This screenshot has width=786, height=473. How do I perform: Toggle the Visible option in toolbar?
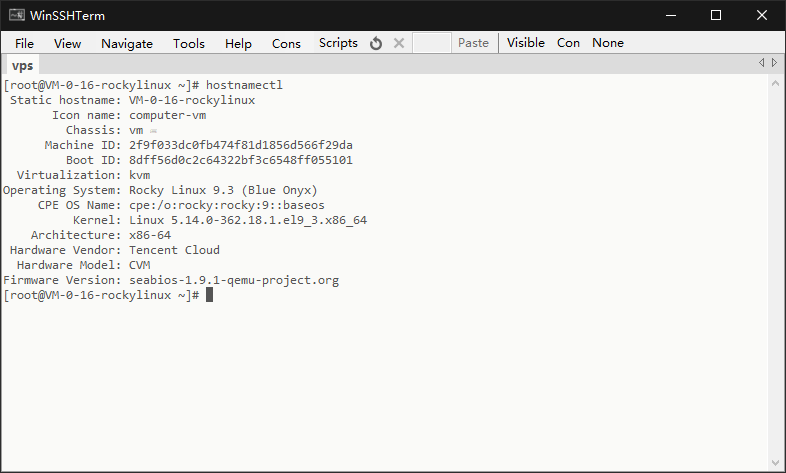click(x=526, y=43)
